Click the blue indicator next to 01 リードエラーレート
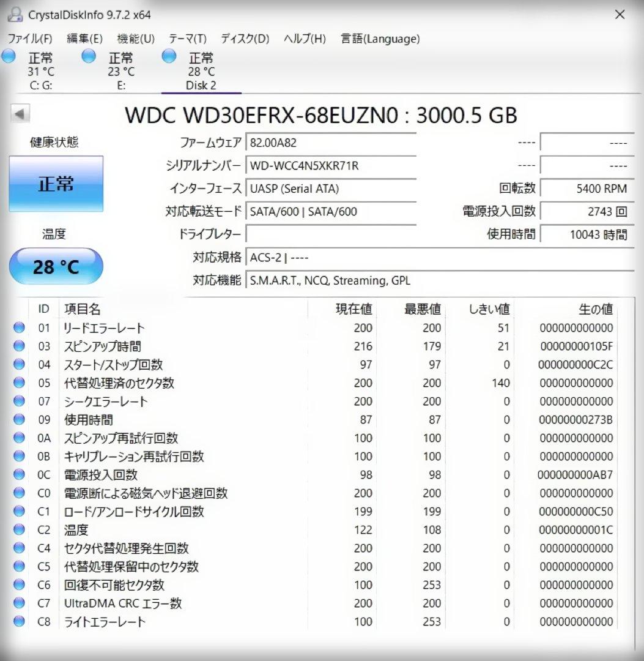644x661 pixels. [x=18, y=328]
